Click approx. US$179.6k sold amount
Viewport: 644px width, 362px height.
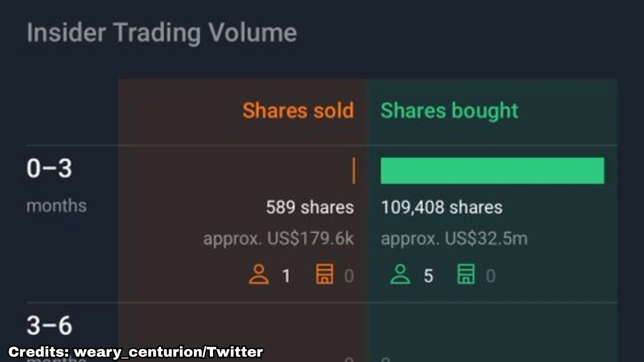pyautogui.click(x=279, y=239)
